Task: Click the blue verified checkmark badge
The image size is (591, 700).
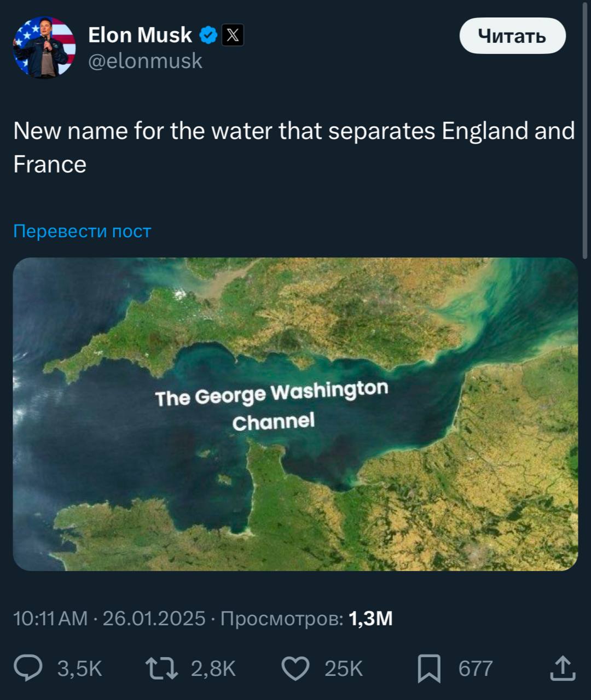Action: pos(208,36)
